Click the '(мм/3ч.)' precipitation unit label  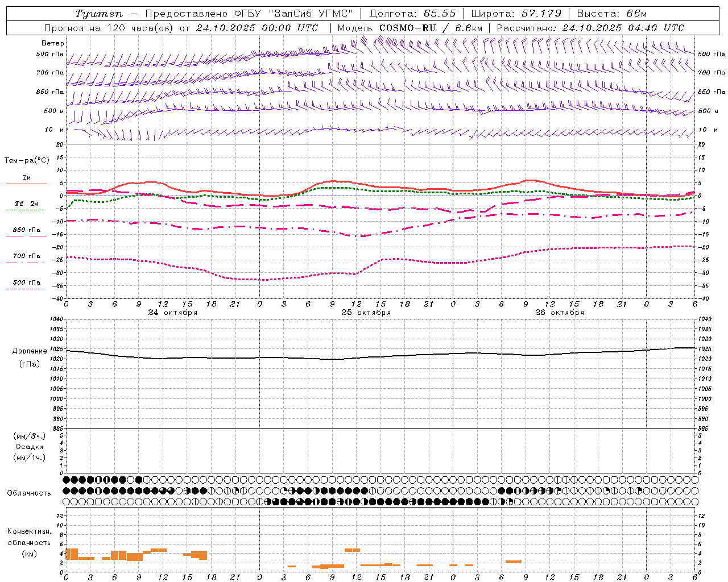(30, 436)
